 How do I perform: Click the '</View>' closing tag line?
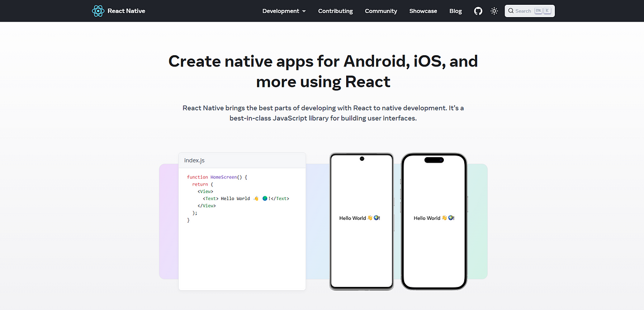[207, 205]
